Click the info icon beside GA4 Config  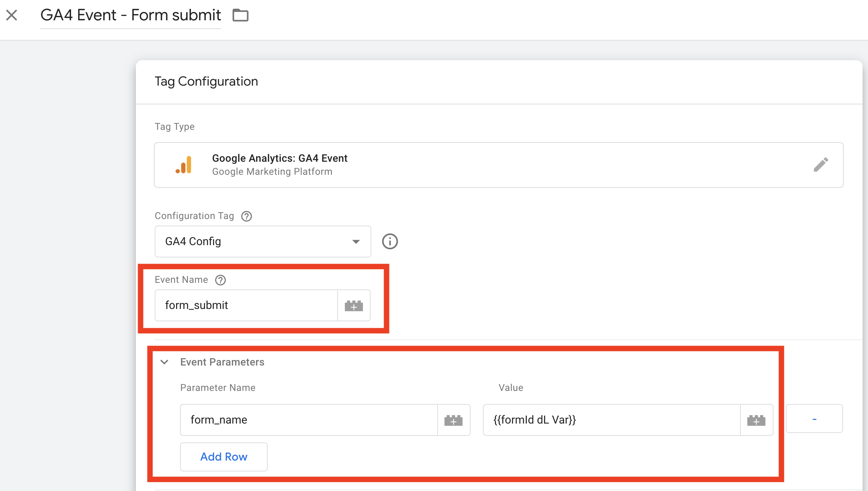pos(390,242)
